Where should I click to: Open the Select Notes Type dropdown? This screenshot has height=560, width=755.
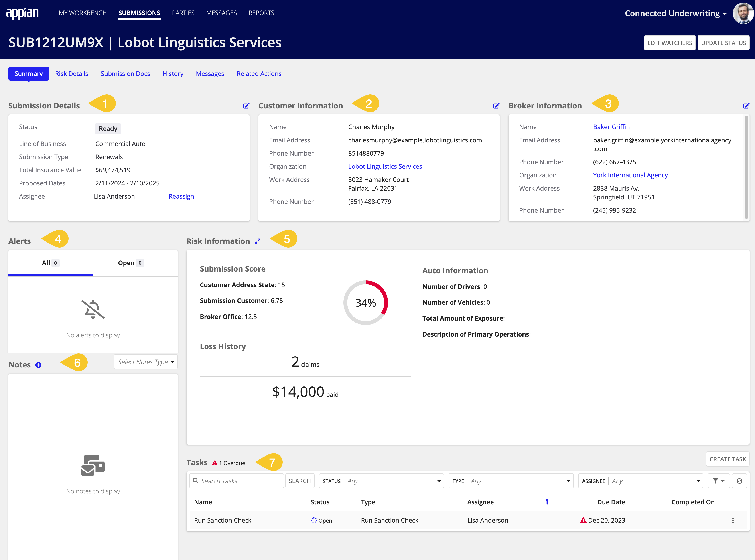(x=145, y=362)
